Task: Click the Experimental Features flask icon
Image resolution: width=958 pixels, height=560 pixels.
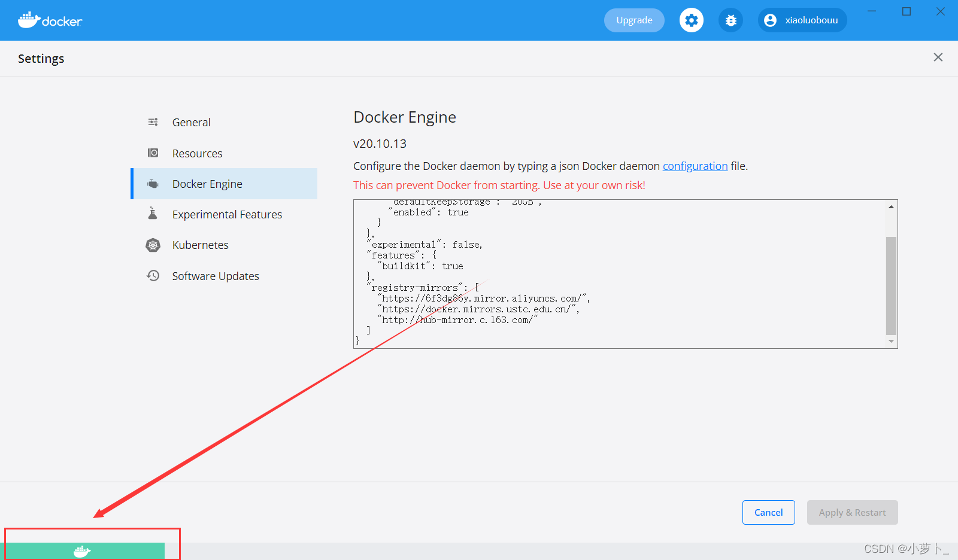Action: point(153,214)
